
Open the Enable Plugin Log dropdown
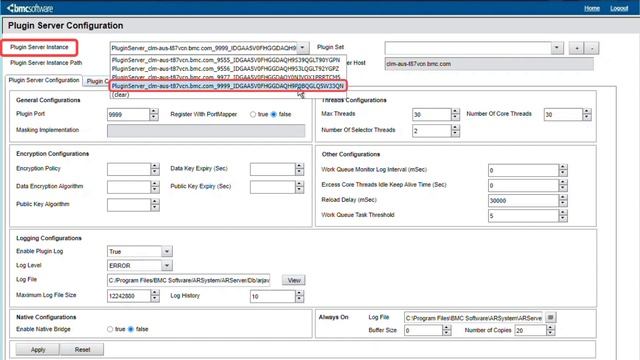[x=167, y=251]
